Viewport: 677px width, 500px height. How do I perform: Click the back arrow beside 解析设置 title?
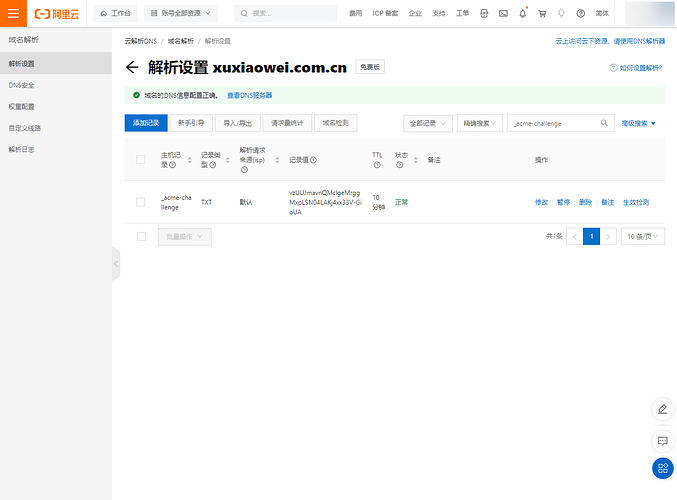click(132, 68)
